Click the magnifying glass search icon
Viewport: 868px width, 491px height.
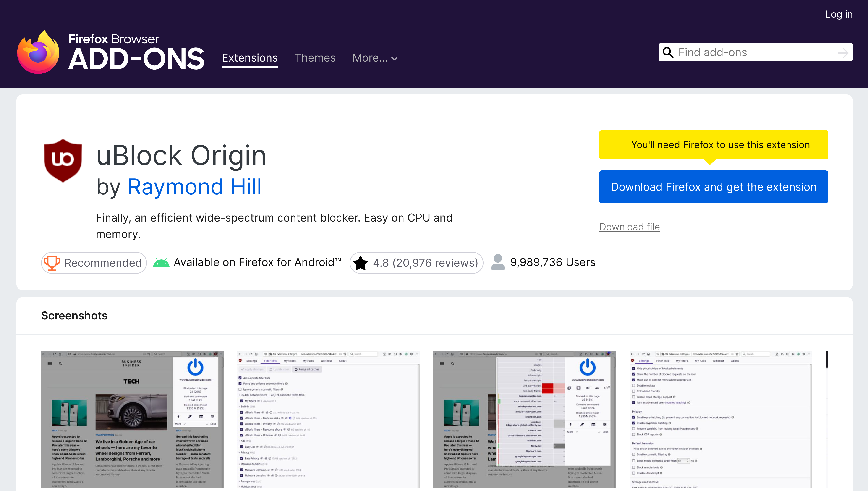tap(668, 52)
